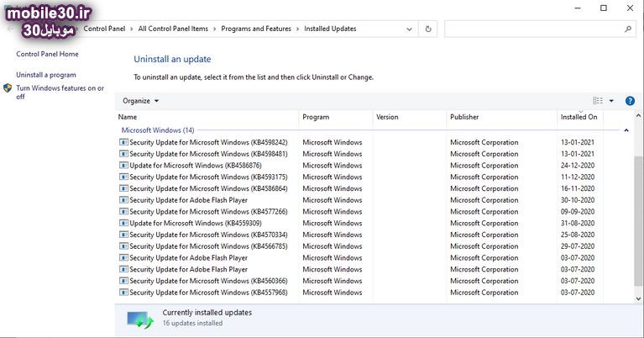Sort list by the Installed On column

[x=579, y=117]
